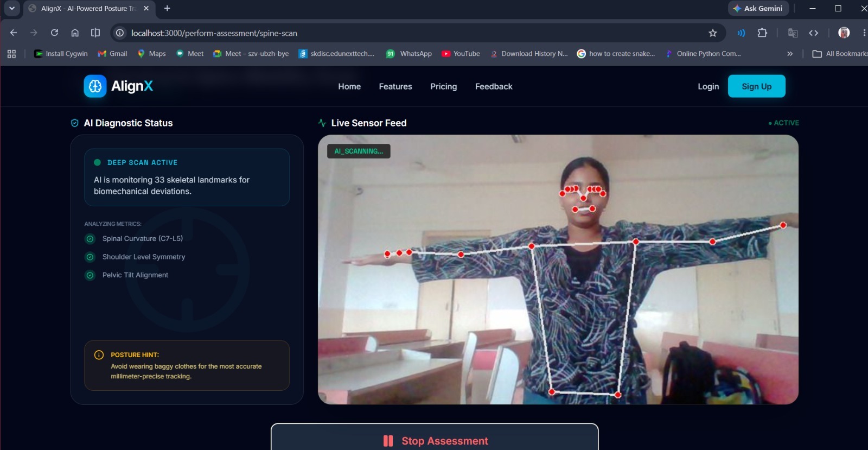This screenshot has width=868, height=450.
Task: Expand the tab search dropdown arrow
Action: coord(11,9)
